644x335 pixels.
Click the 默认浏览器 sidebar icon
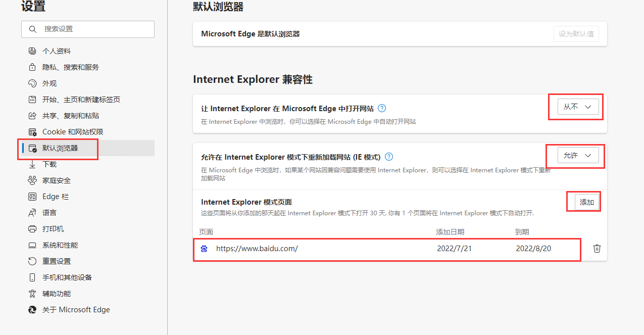[x=32, y=148]
